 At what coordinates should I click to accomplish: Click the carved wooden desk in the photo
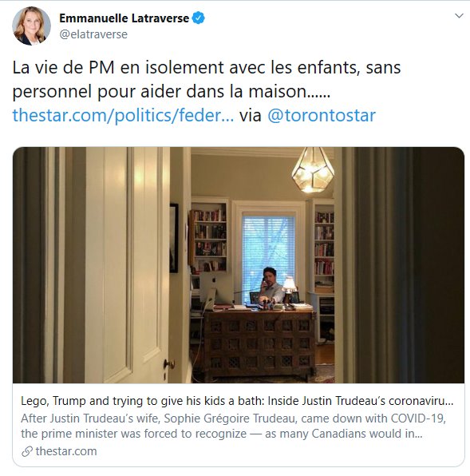(x=259, y=342)
